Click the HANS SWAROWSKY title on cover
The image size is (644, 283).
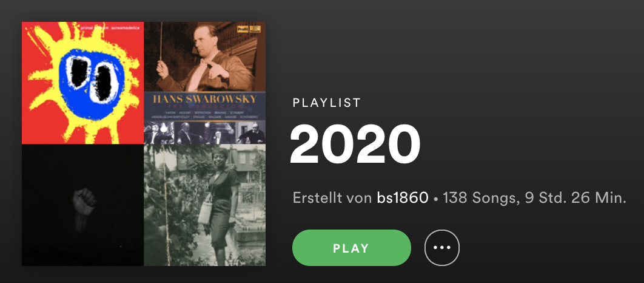tap(204, 99)
